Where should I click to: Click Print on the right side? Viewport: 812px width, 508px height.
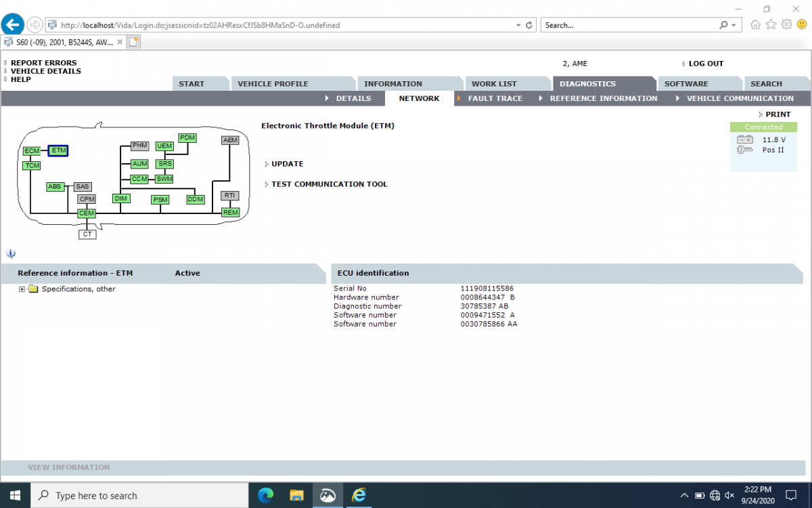click(x=777, y=114)
